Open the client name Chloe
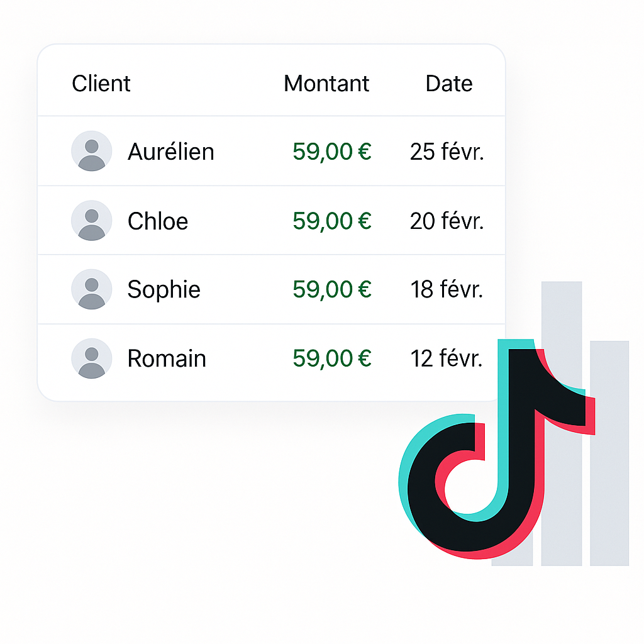This screenshot has width=644, height=644. point(158,221)
